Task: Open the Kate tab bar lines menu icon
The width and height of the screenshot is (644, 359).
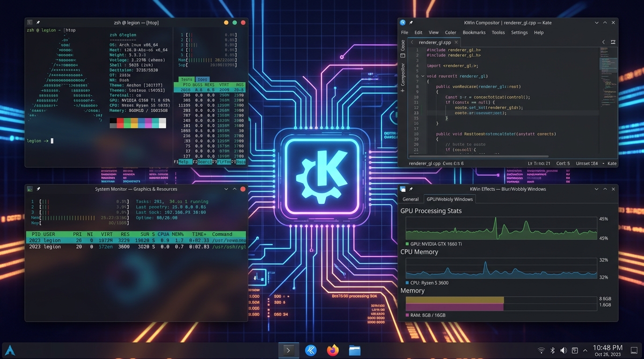Action: 613,42
